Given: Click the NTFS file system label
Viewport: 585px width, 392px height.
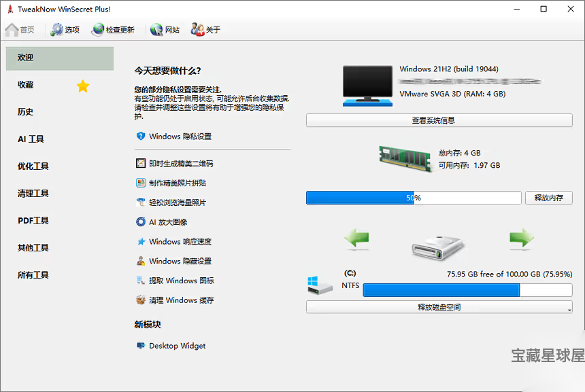Looking at the screenshot, I should (x=350, y=285).
